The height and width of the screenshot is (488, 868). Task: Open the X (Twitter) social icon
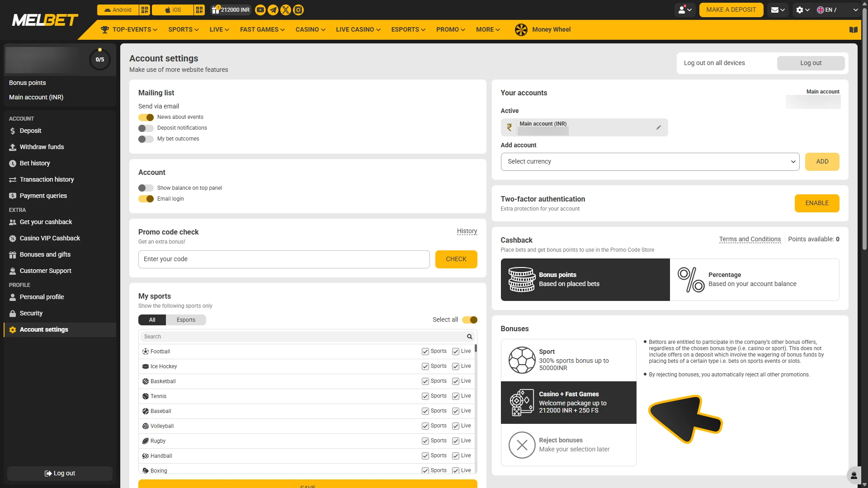click(286, 10)
